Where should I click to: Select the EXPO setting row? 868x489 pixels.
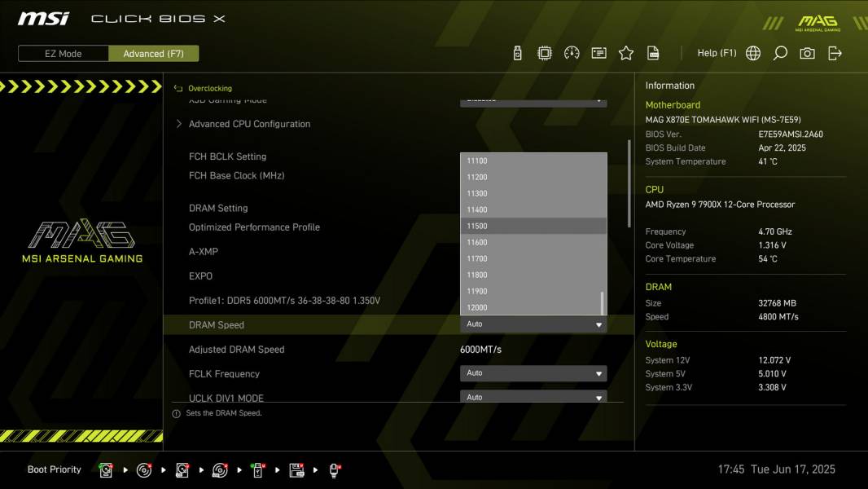pos(200,275)
